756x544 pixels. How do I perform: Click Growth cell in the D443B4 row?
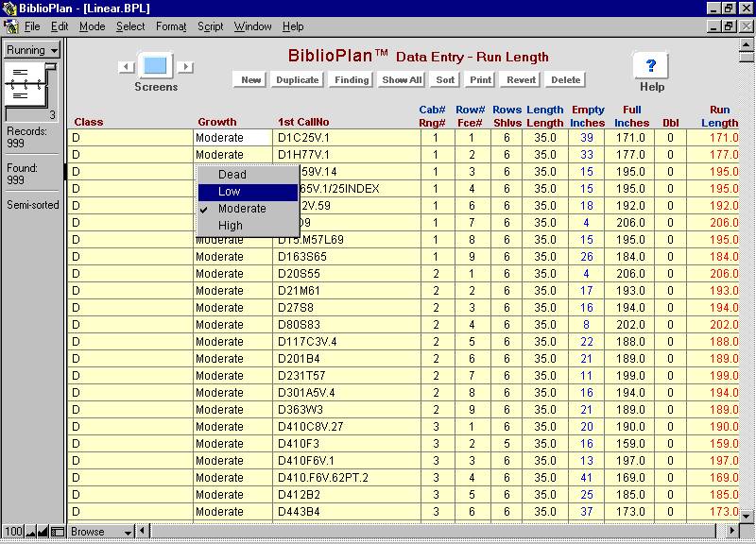pos(232,512)
